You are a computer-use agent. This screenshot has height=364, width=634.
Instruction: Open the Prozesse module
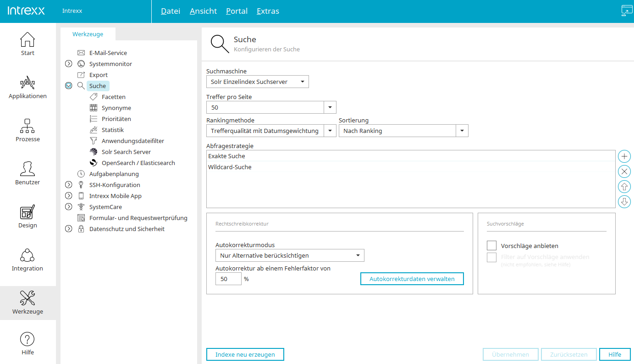28,130
